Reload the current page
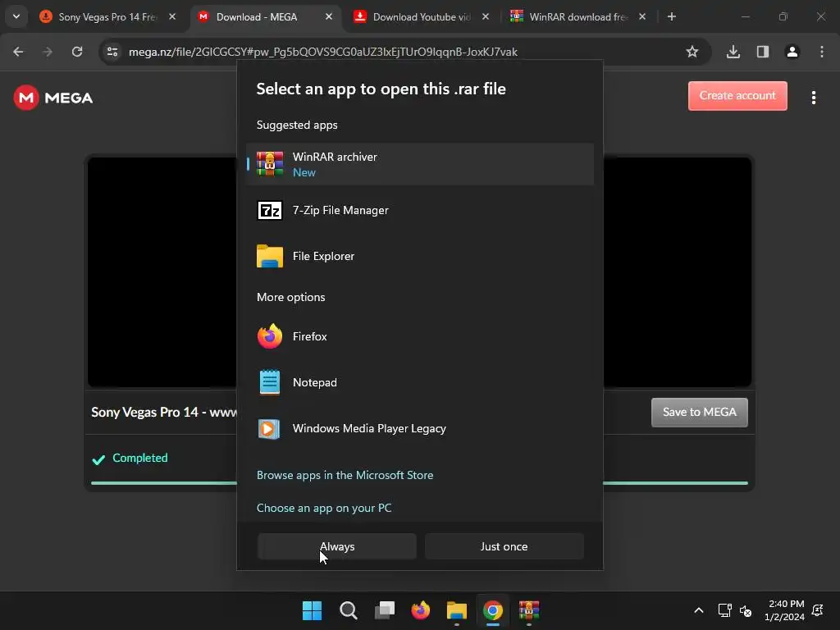This screenshot has width=840, height=630. point(77,52)
